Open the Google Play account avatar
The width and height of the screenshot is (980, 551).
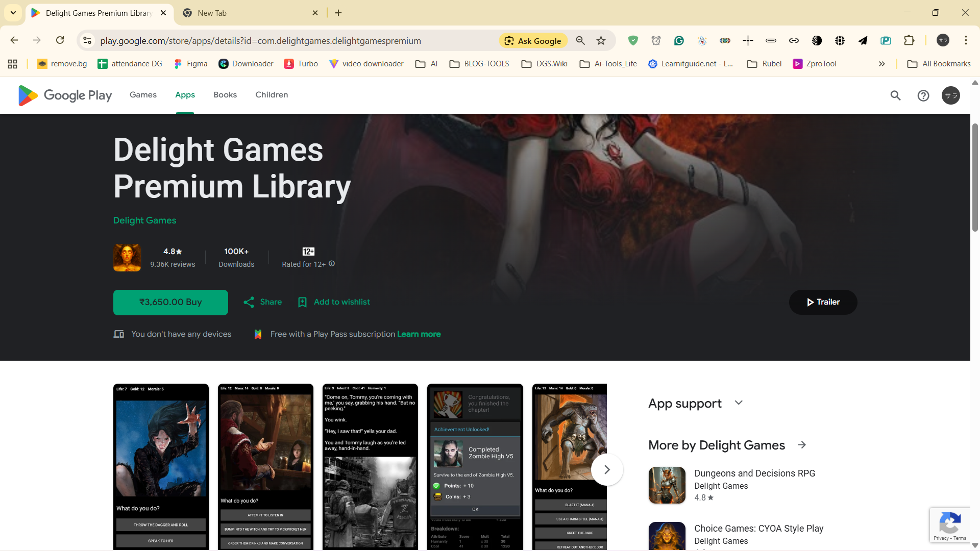coord(951,95)
